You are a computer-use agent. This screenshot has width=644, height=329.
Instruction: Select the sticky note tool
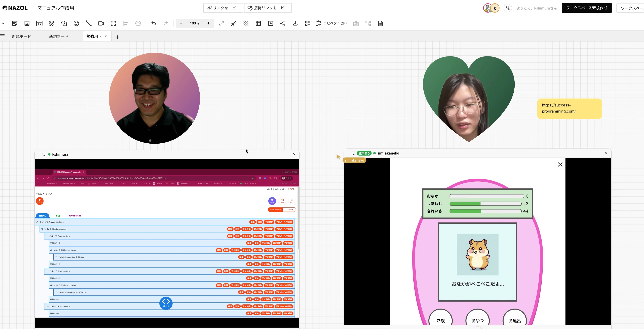[15, 23]
